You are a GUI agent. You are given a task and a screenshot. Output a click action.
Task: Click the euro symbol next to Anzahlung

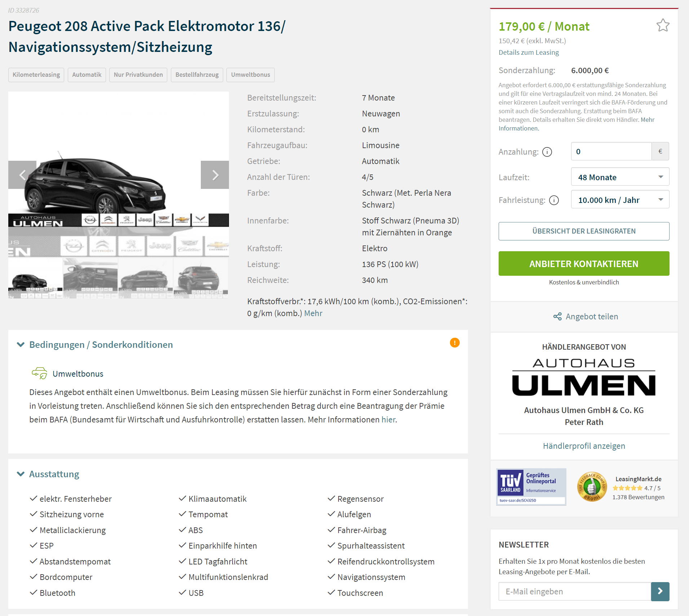pos(660,151)
